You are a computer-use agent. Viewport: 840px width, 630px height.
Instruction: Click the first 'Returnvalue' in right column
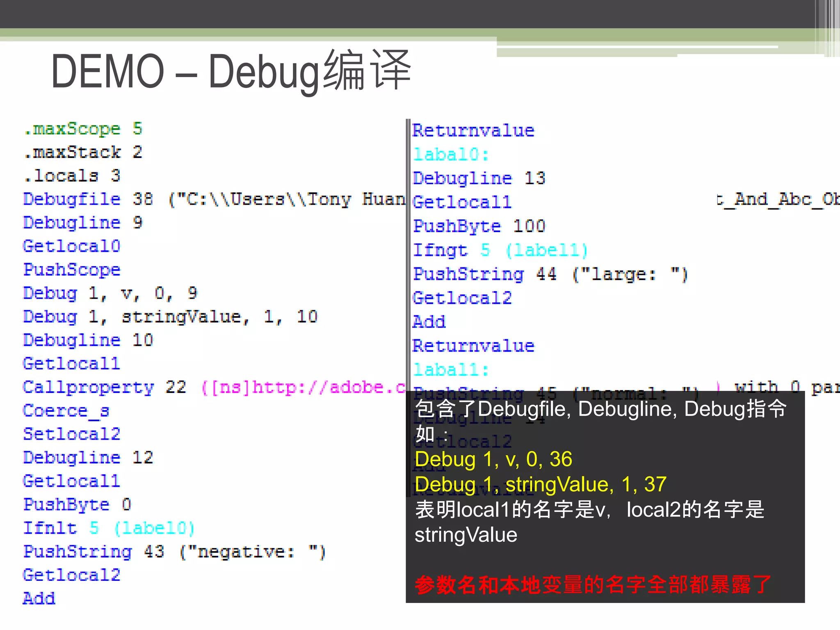coord(474,131)
